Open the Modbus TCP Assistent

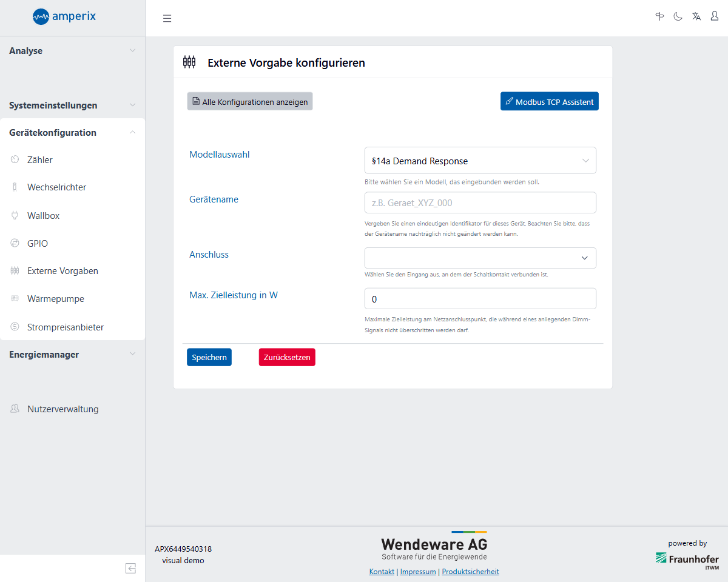tap(549, 102)
